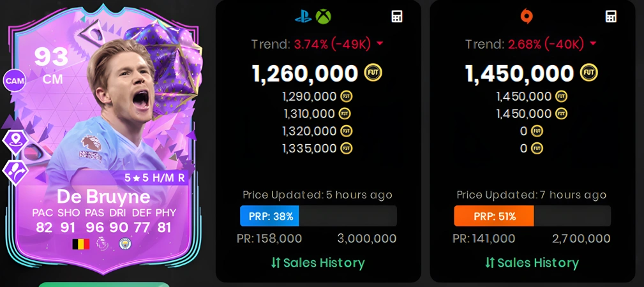Screen dimensions: 644x287
Task: Open the console price calculator icon
Action: click(397, 17)
